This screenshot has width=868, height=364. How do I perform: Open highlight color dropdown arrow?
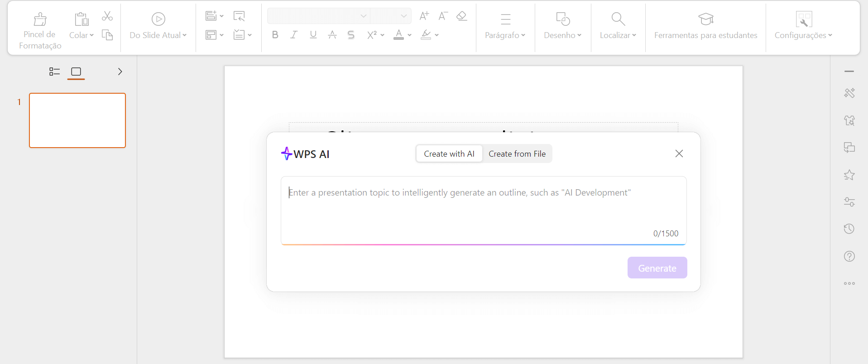click(x=436, y=35)
